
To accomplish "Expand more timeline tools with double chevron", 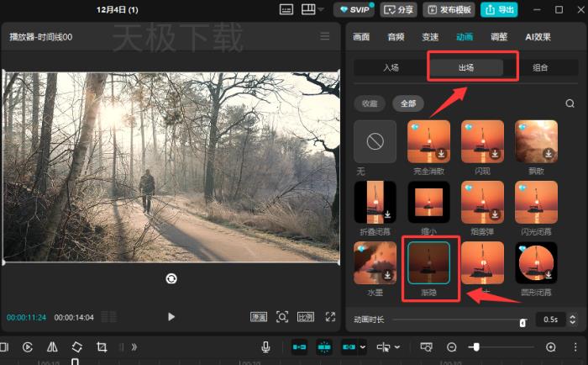I will pyautogui.click(x=134, y=346).
